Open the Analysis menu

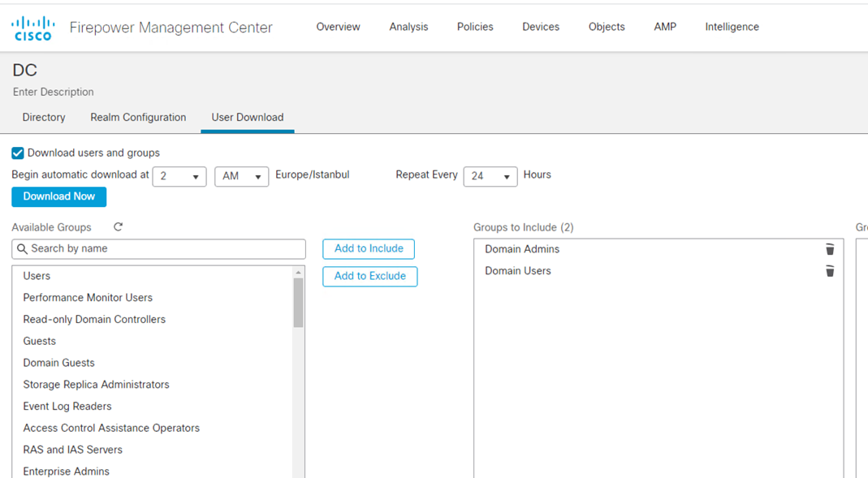408,27
